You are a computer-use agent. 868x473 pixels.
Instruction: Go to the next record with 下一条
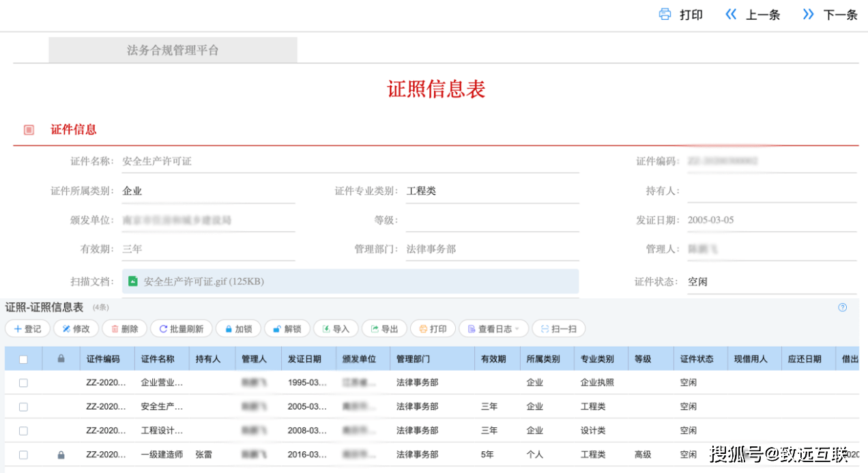coord(830,14)
